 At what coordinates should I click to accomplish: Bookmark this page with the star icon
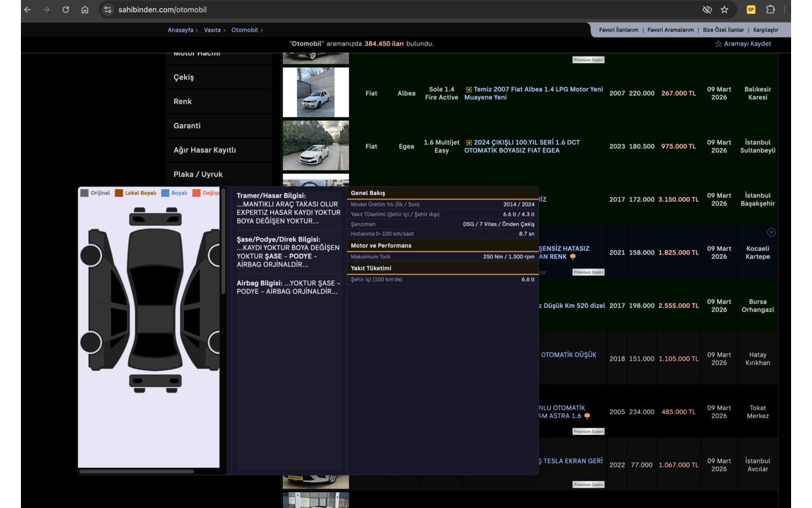pos(724,10)
